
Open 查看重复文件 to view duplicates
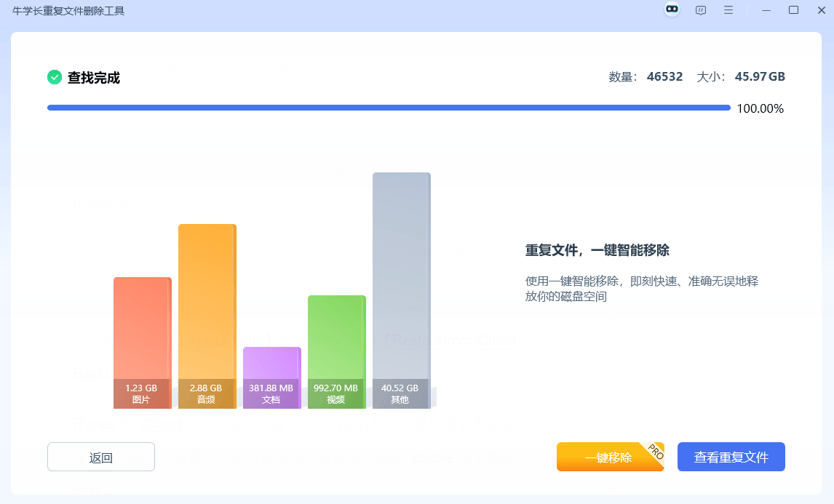point(731,457)
